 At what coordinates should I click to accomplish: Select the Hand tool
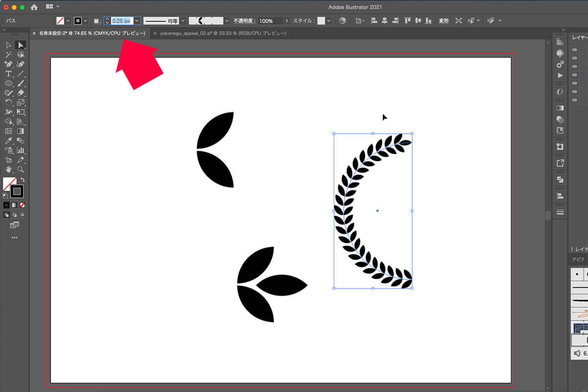(8, 170)
